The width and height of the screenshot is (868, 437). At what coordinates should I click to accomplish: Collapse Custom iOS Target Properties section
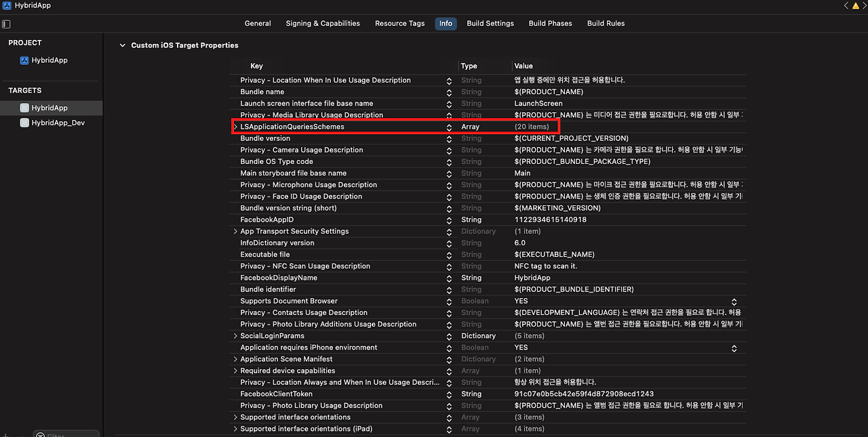123,45
